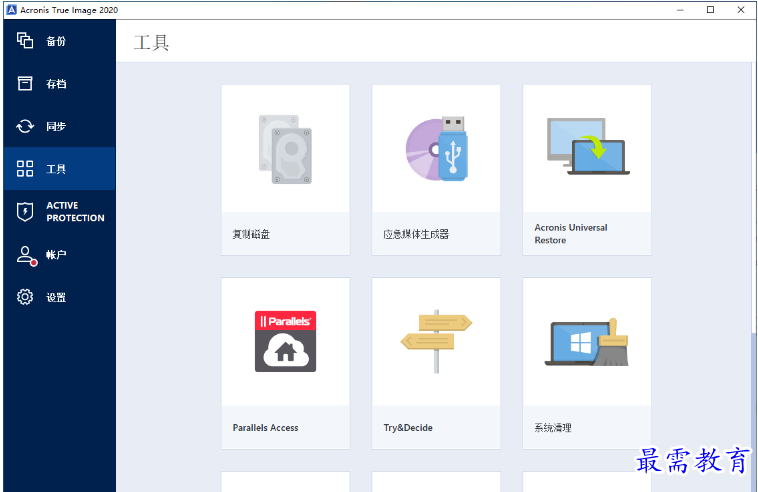Click the clone disk hard drive icon
Viewport: 758px width, 492px height.
click(285, 149)
